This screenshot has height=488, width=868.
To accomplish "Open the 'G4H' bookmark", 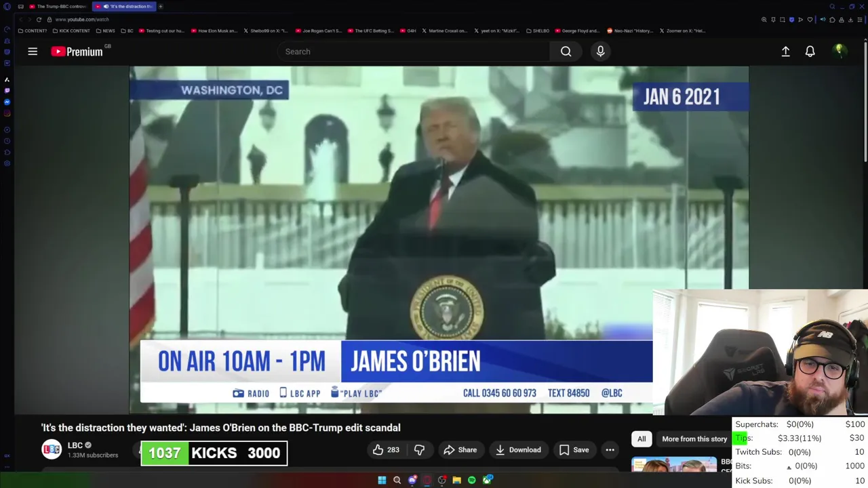I will click(x=408, y=30).
